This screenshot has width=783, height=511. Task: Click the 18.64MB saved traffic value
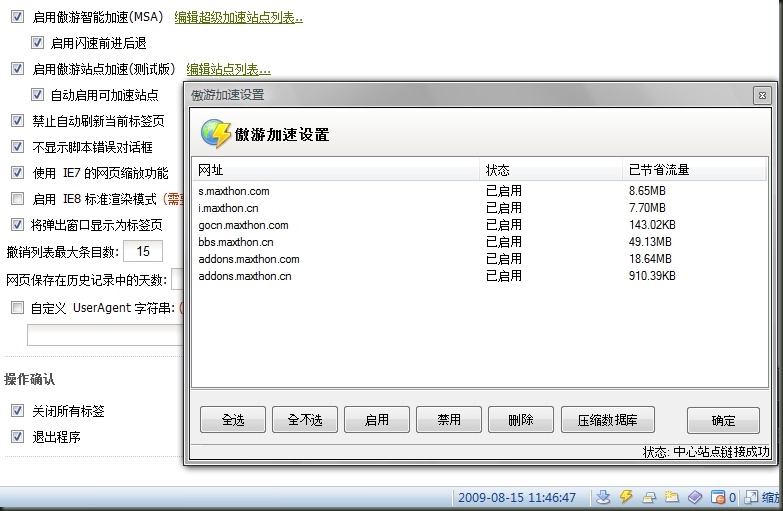[x=650, y=259]
